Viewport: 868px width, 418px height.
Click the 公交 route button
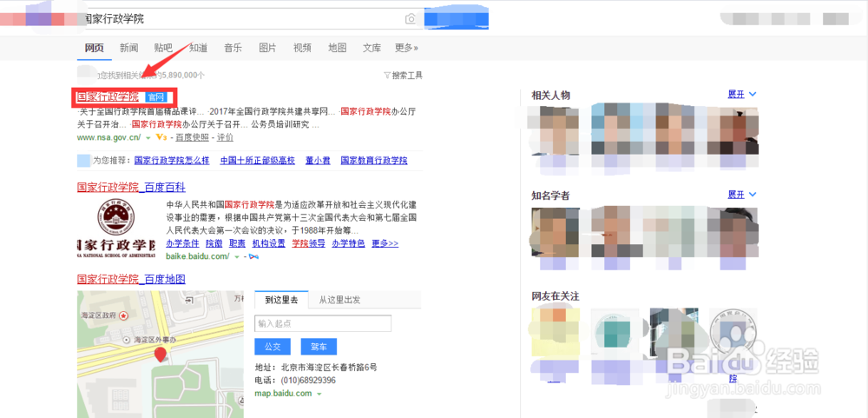[x=273, y=347]
